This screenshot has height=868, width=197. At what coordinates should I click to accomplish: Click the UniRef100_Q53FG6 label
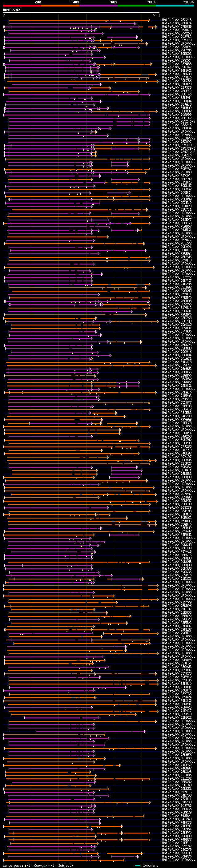click(177, 681)
